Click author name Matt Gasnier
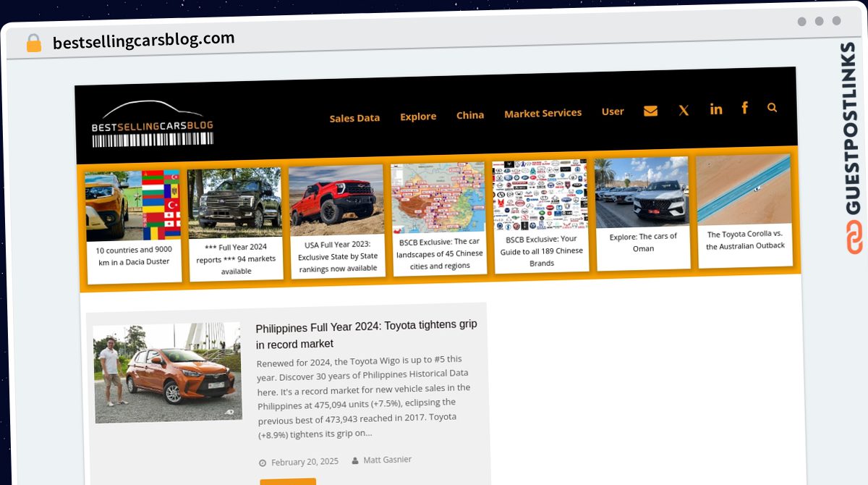This screenshot has height=485, width=868. click(x=387, y=460)
